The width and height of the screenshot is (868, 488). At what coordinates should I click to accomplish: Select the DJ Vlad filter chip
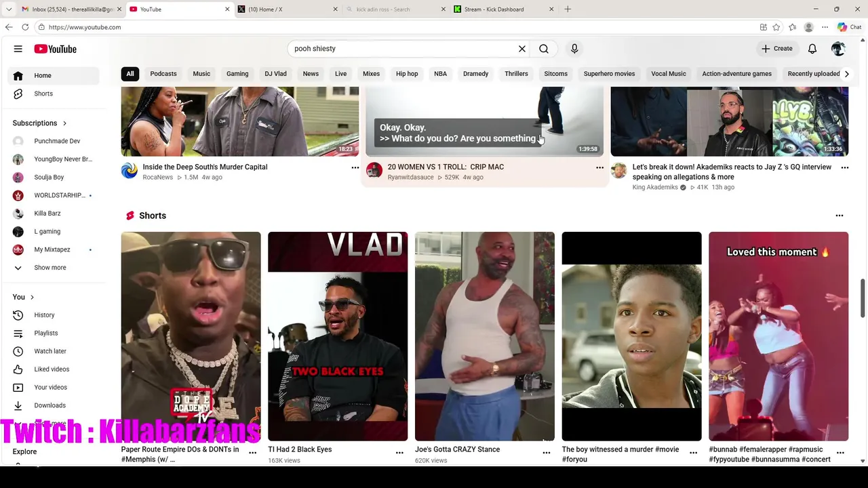click(275, 74)
